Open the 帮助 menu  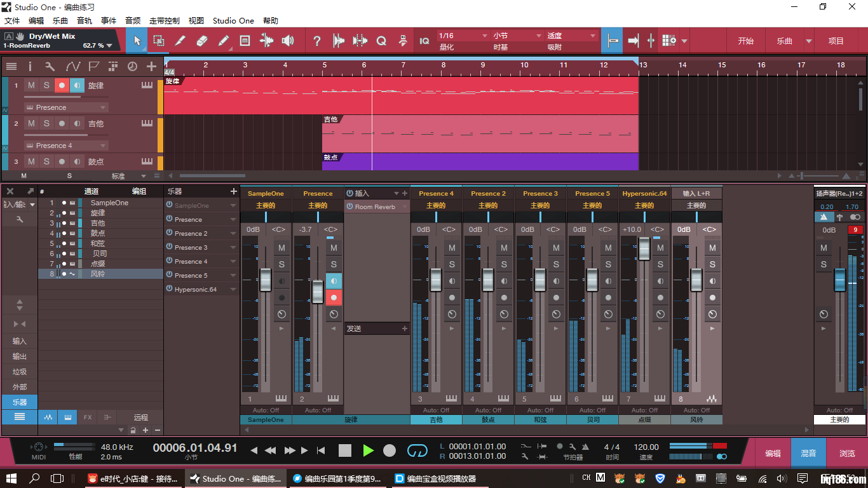click(270, 20)
